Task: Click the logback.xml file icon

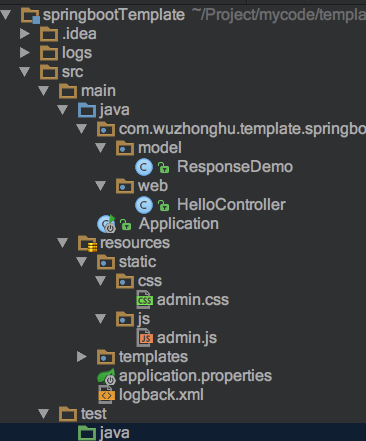Action: (106, 395)
